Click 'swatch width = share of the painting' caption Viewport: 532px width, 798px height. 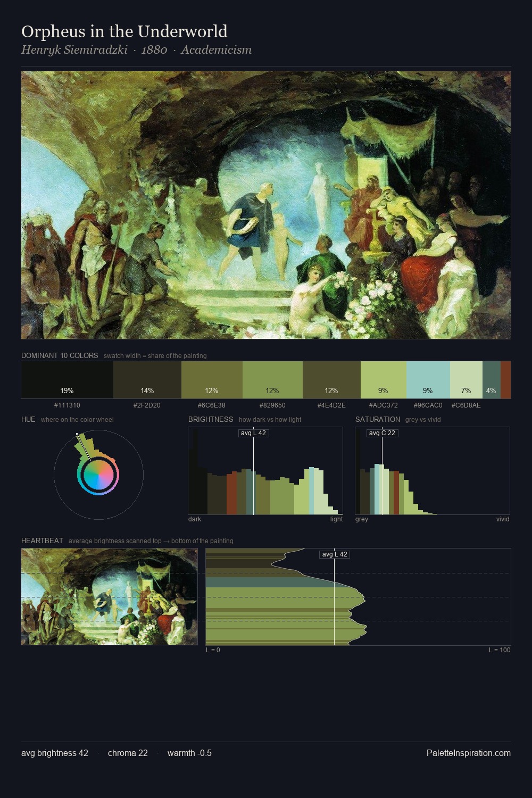click(155, 356)
